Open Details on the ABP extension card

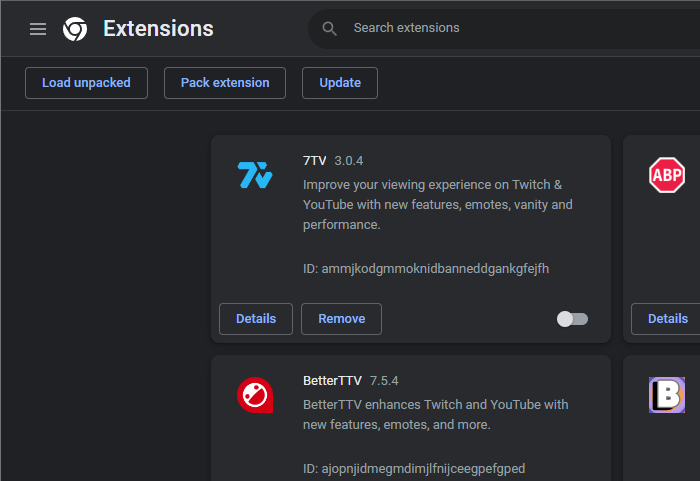coord(667,319)
